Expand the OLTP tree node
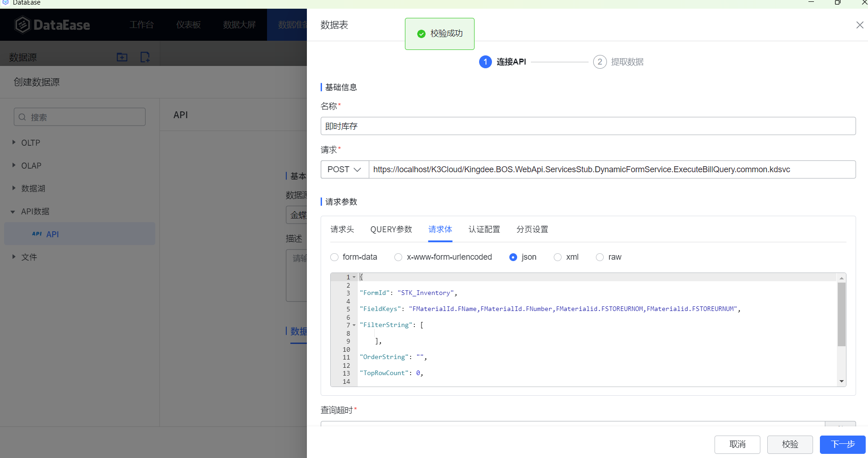 point(14,142)
